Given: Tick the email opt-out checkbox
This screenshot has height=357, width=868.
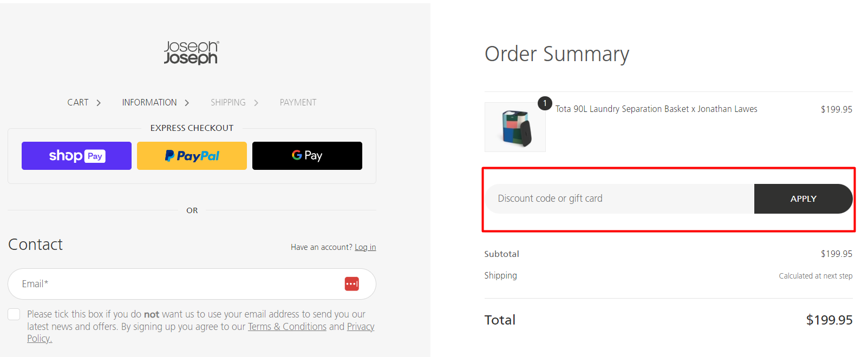Looking at the screenshot, I should point(14,314).
